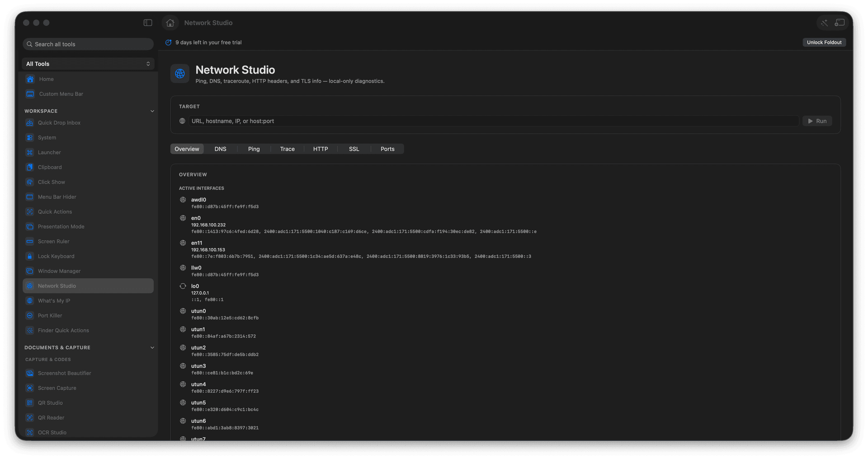Switch to the Overview tab
The height and width of the screenshot is (459, 868).
[187, 149]
